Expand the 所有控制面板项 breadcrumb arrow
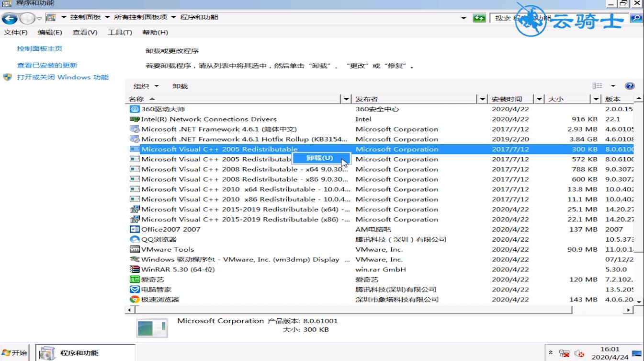 click(x=173, y=17)
